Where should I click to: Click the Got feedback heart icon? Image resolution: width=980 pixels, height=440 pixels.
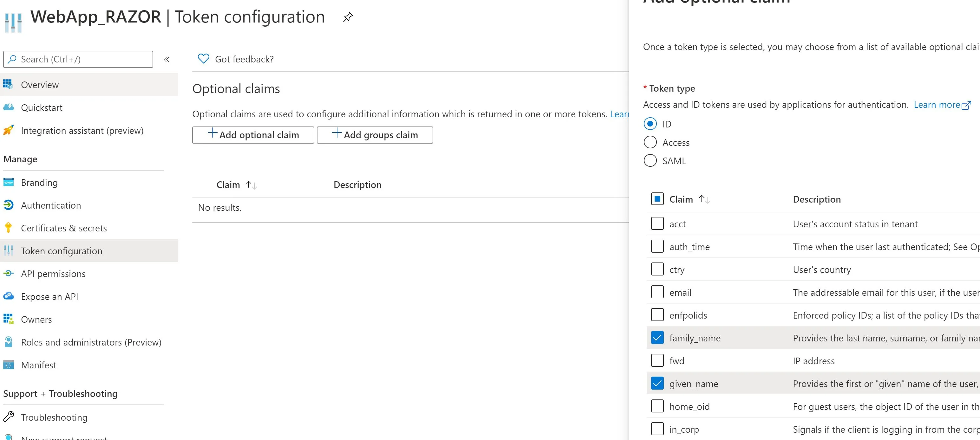(x=204, y=59)
